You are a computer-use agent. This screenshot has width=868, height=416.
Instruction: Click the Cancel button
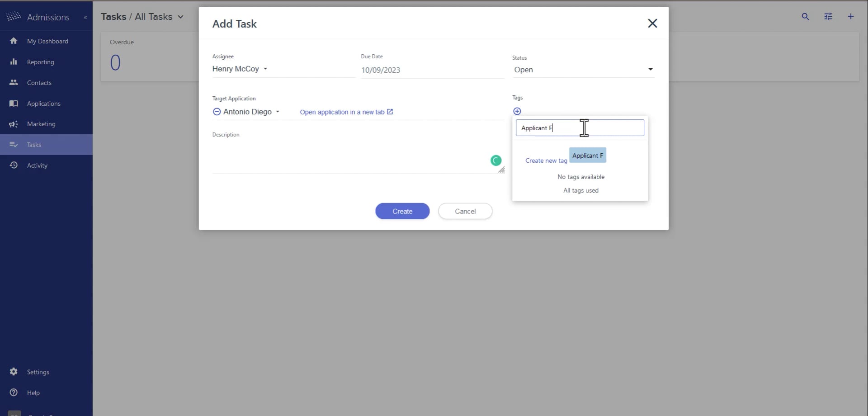coord(465,211)
